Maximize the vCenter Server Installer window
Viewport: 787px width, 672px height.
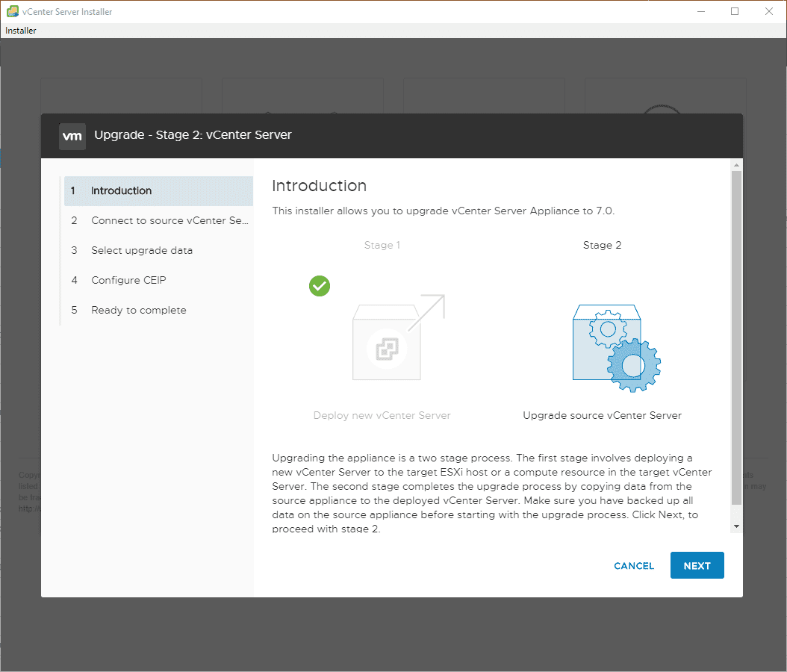[x=735, y=12]
